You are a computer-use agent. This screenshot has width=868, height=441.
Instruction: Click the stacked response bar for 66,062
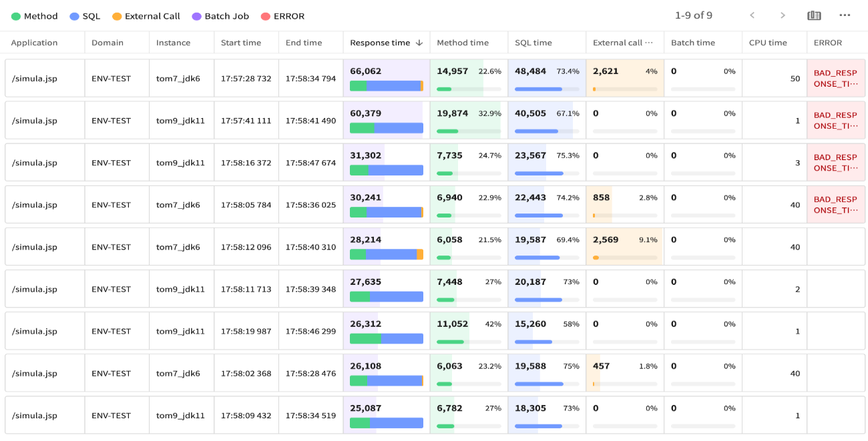386,86
